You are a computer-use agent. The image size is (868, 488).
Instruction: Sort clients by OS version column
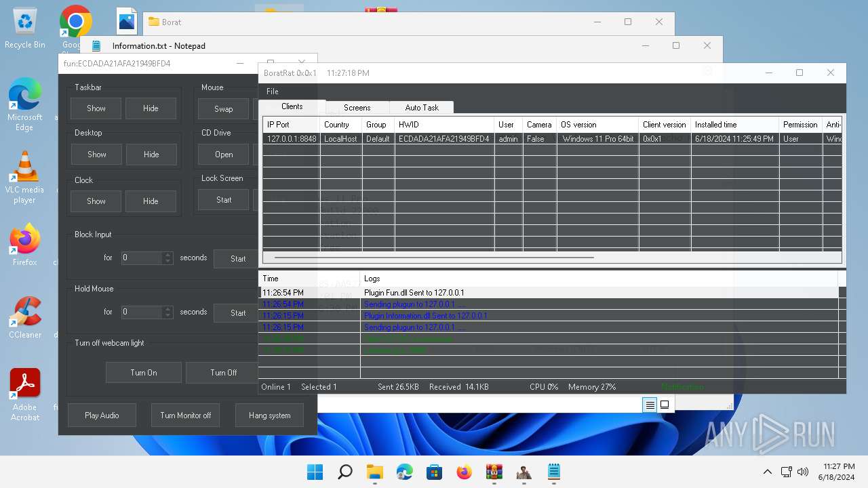[x=597, y=125]
